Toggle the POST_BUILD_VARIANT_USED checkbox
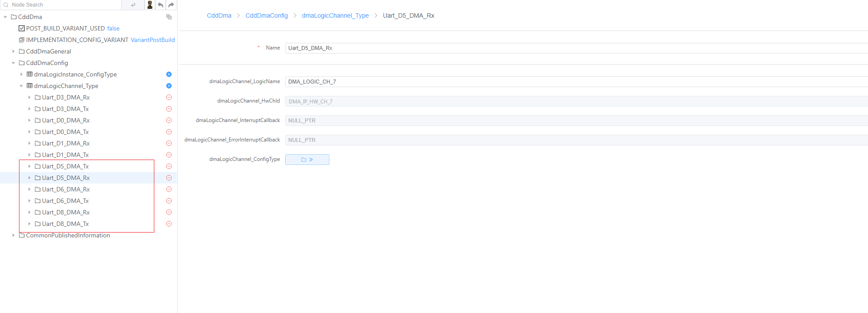The height and width of the screenshot is (313, 868). click(x=22, y=28)
